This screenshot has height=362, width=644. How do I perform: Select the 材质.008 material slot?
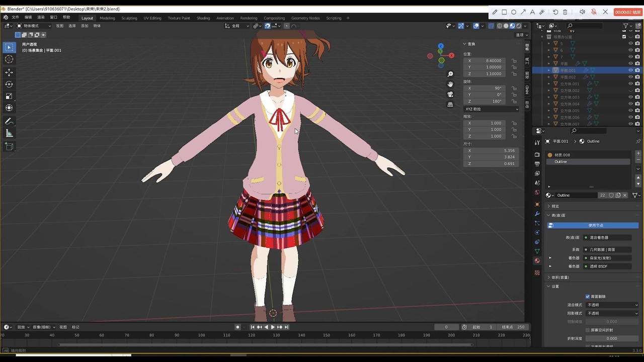click(x=589, y=155)
